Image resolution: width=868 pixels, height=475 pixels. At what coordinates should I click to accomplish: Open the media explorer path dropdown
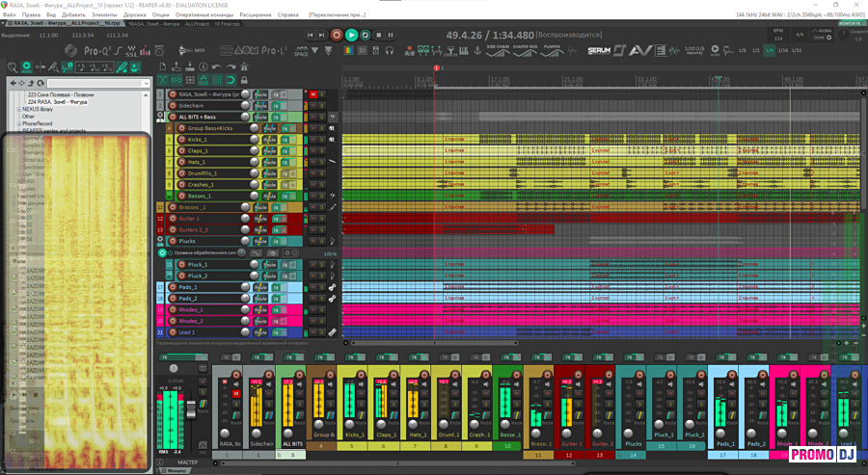[145, 83]
